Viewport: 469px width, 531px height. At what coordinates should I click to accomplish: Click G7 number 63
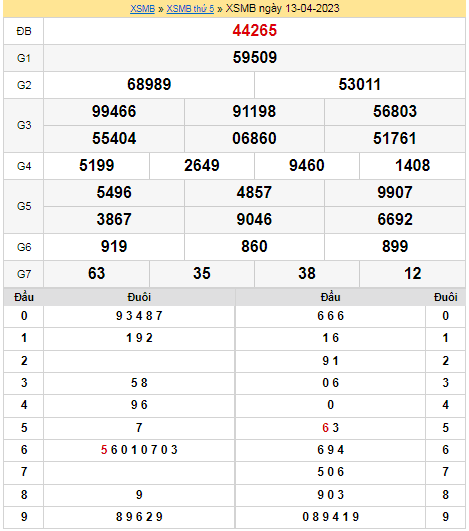tap(97, 274)
